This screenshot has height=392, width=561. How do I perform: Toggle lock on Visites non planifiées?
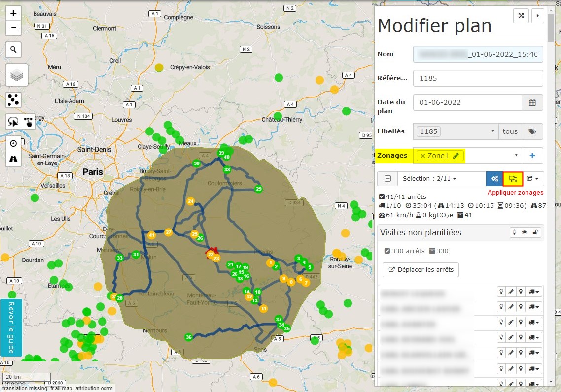click(536, 233)
